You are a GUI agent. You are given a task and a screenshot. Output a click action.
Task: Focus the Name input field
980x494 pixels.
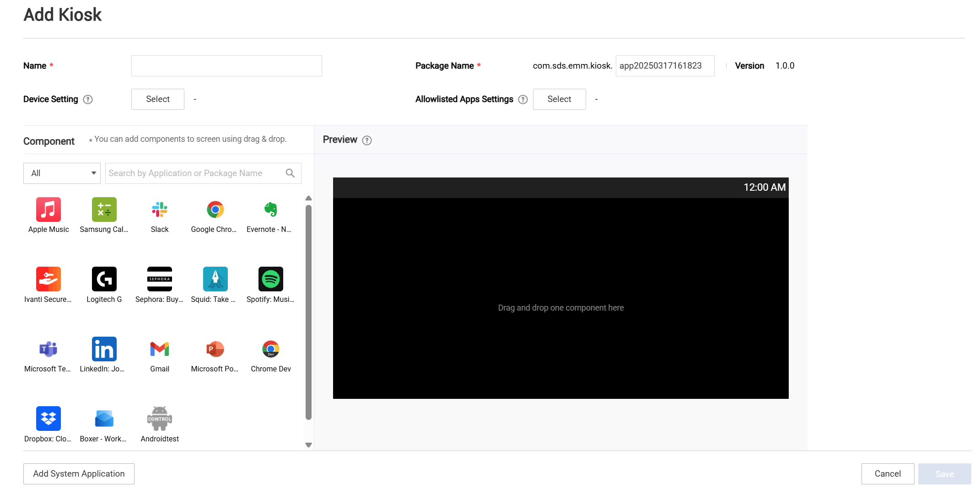226,65
